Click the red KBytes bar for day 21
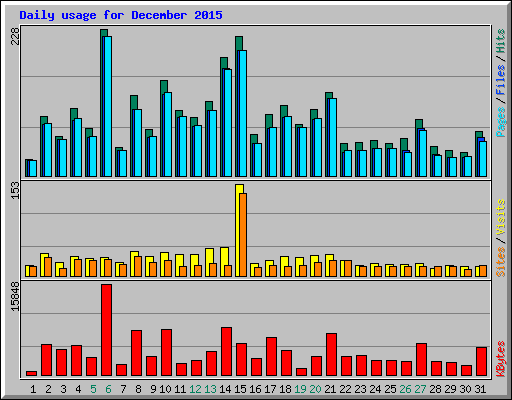Screen dimensions: 512x400 pos(332,355)
